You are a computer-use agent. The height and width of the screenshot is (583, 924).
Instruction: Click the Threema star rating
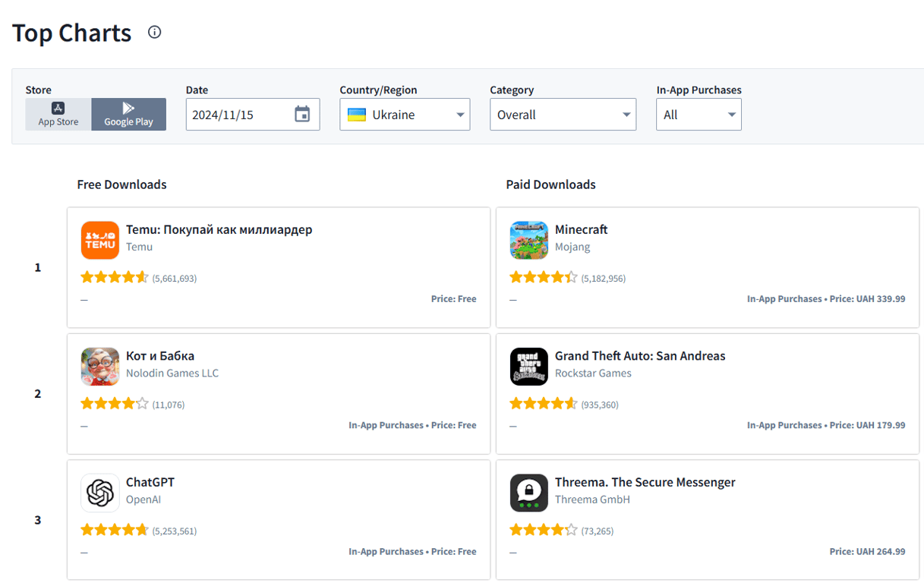543,531
